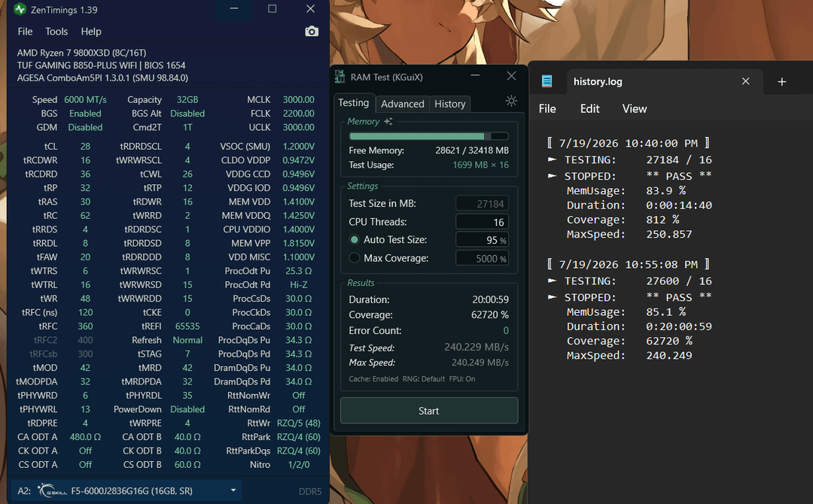813x504 pixels.
Task: Click the PowerDown Disabled value
Action: click(x=187, y=409)
